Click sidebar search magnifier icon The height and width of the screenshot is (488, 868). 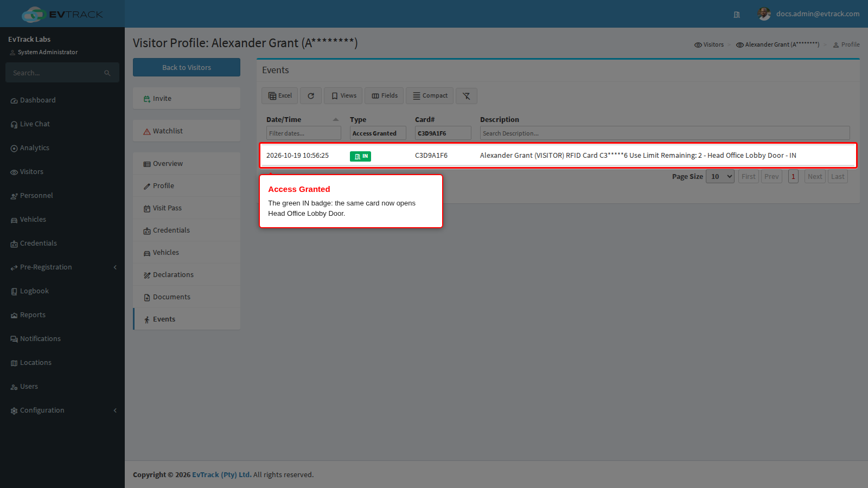(107, 73)
